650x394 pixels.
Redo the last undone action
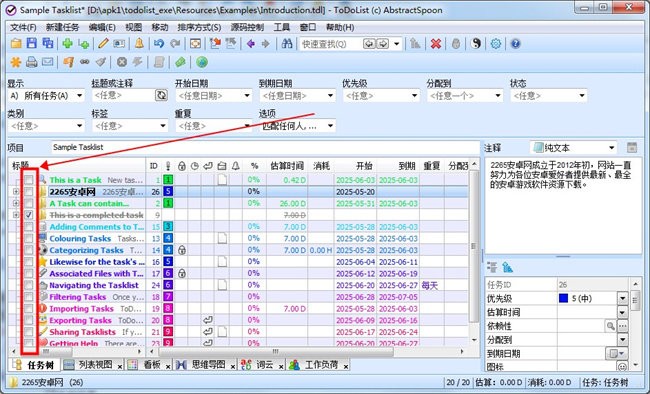click(x=175, y=44)
